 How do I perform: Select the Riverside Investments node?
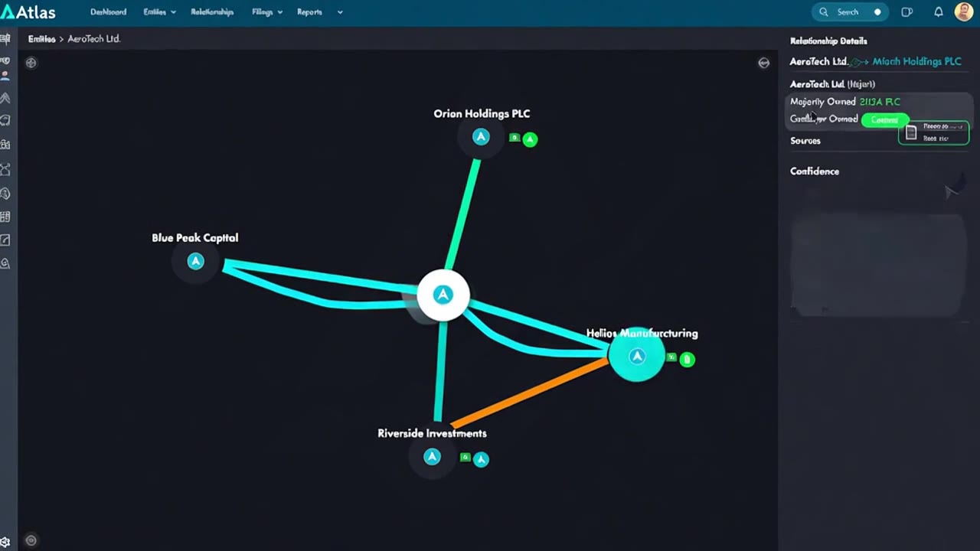pyautogui.click(x=432, y=457)
